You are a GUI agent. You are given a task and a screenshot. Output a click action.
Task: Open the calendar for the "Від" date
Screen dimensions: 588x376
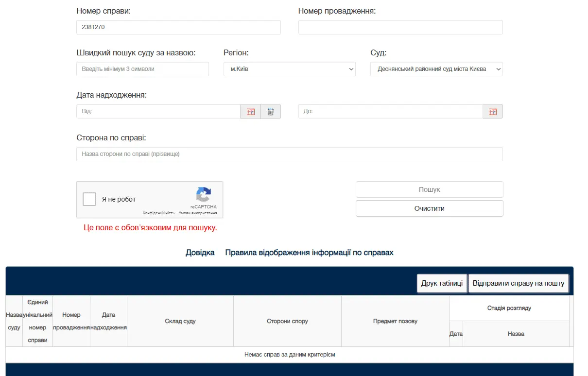pyautogui.click(x=251, y=112)
